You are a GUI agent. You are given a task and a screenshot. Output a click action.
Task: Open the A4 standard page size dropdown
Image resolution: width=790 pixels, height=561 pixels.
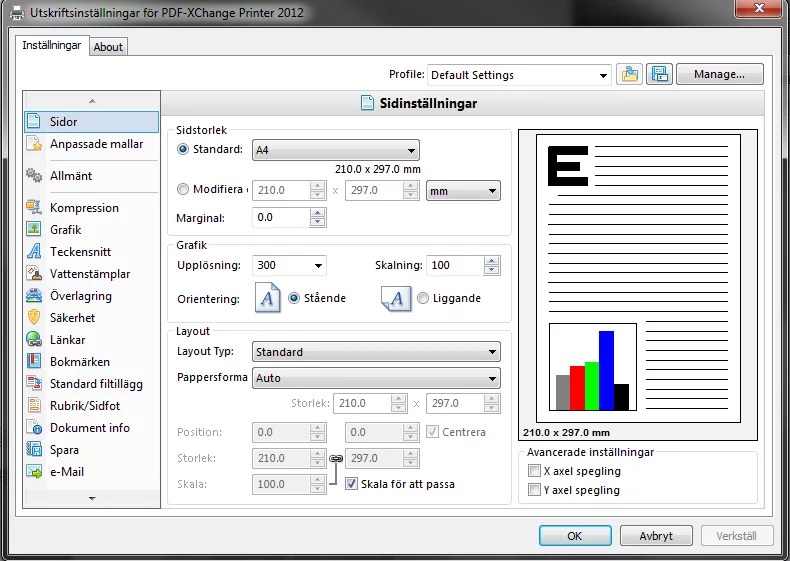point(336,150)
